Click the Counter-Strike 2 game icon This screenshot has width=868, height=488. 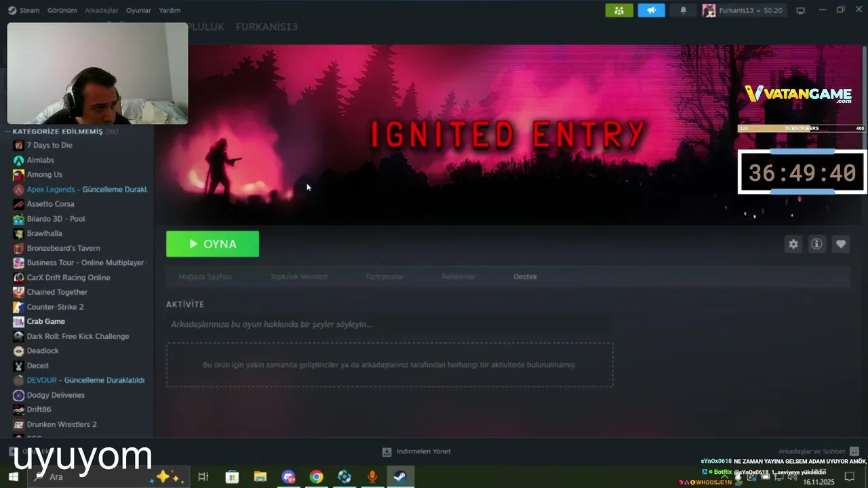(18, 307)
